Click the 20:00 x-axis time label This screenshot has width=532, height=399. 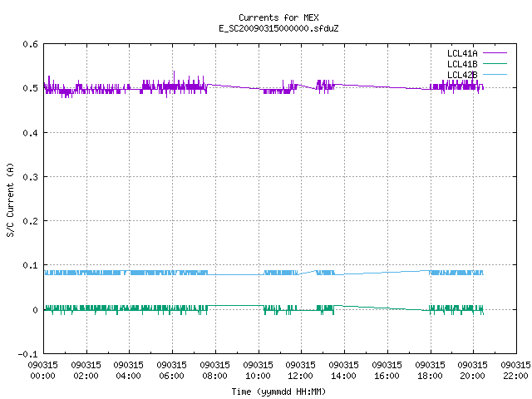[x=472, y=376]
